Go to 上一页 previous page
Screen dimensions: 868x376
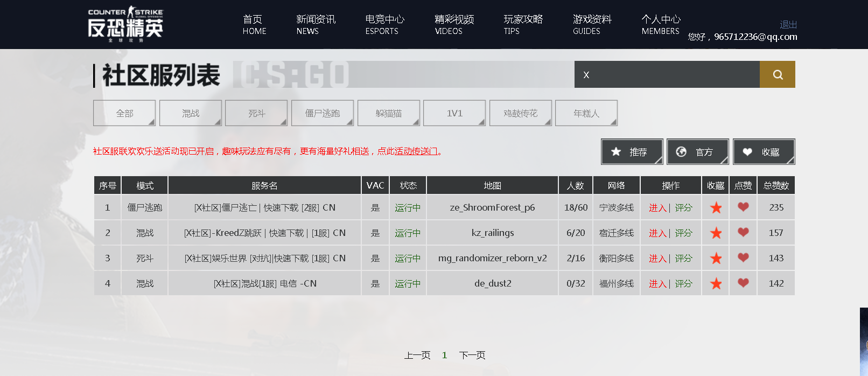417,356
